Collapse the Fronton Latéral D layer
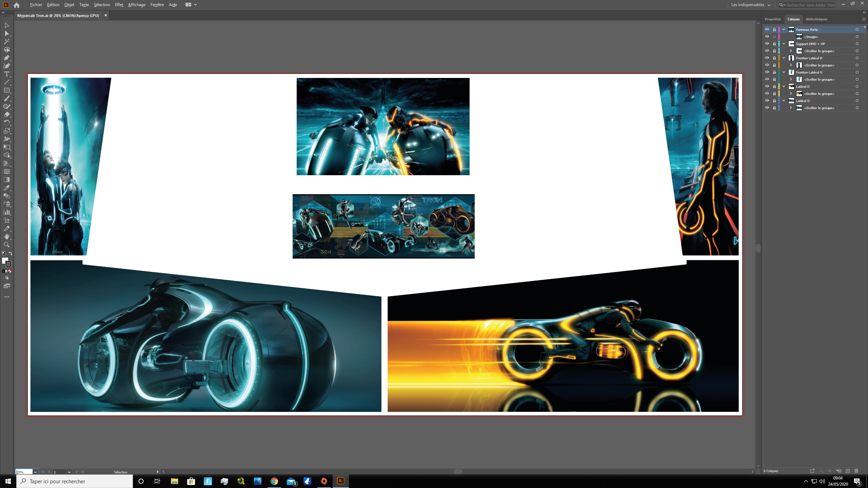 click(784, 58)
